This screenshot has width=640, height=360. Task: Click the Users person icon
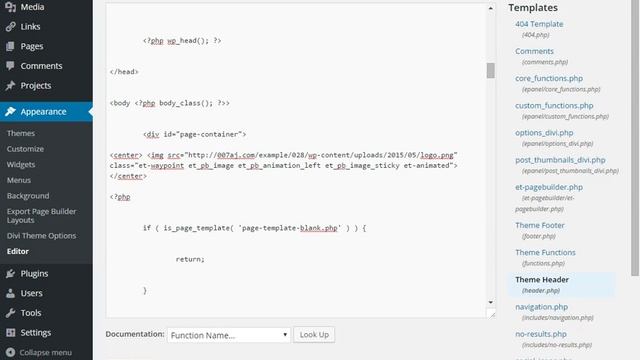point(11,293)
